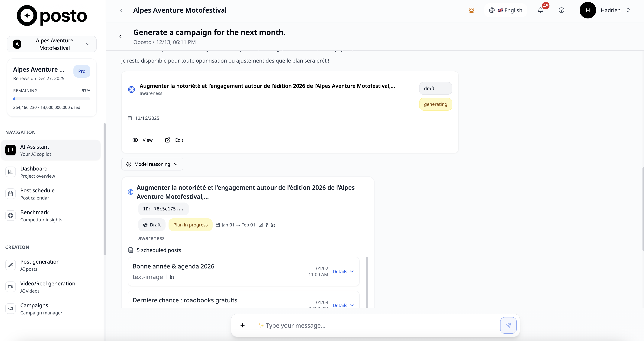The height and width of the screenshot is (341, 644).
Task: Open Benchmark via the target icon
Action: [10, 215]
